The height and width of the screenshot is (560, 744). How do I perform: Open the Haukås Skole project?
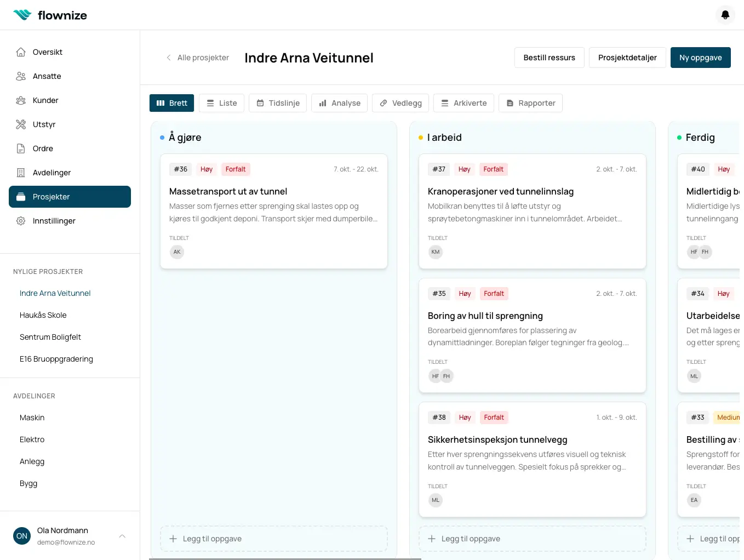pos(43,315)
